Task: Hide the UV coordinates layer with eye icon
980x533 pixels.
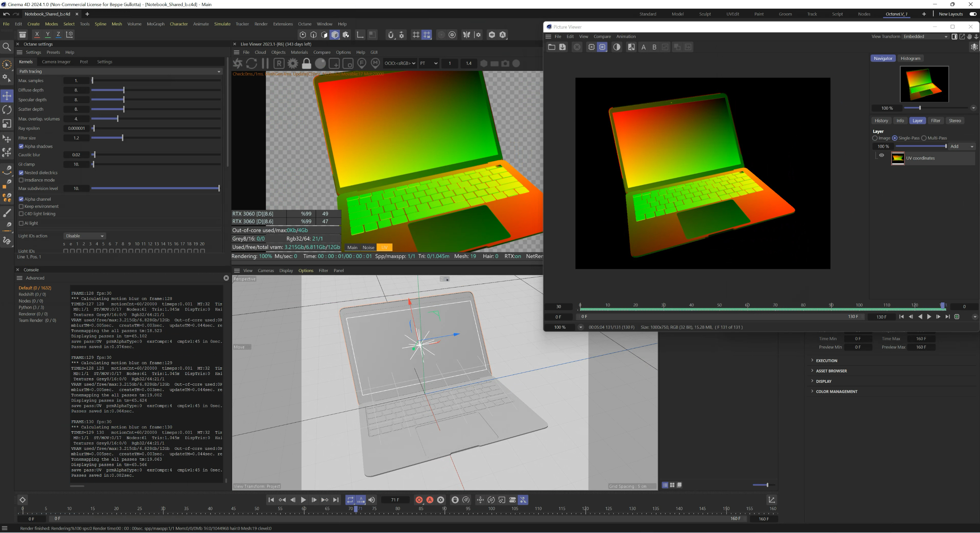Action: click(x=881, y=155)
